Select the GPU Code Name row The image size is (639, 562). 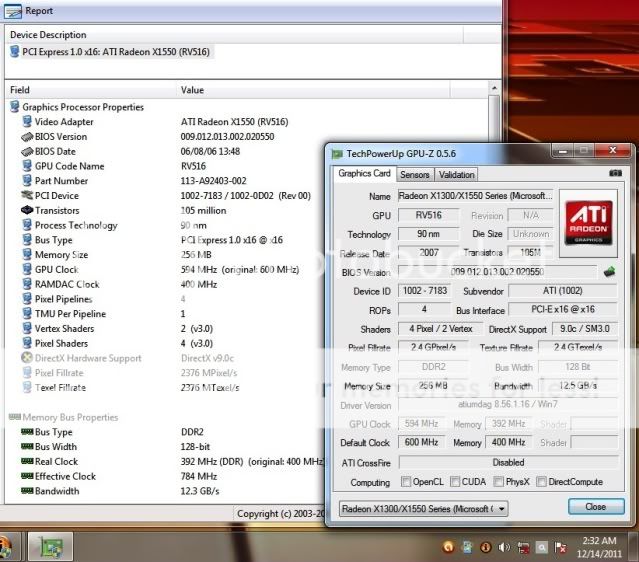114,166
